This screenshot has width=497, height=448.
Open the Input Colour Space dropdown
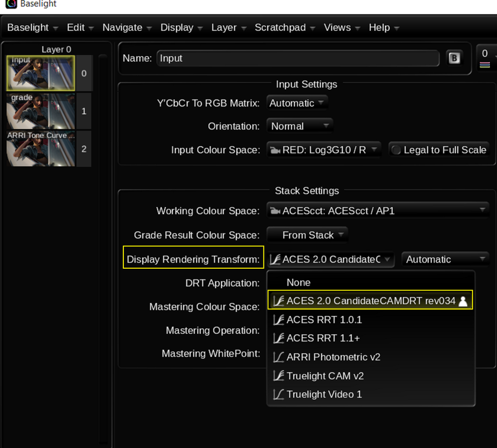point(324,150)
